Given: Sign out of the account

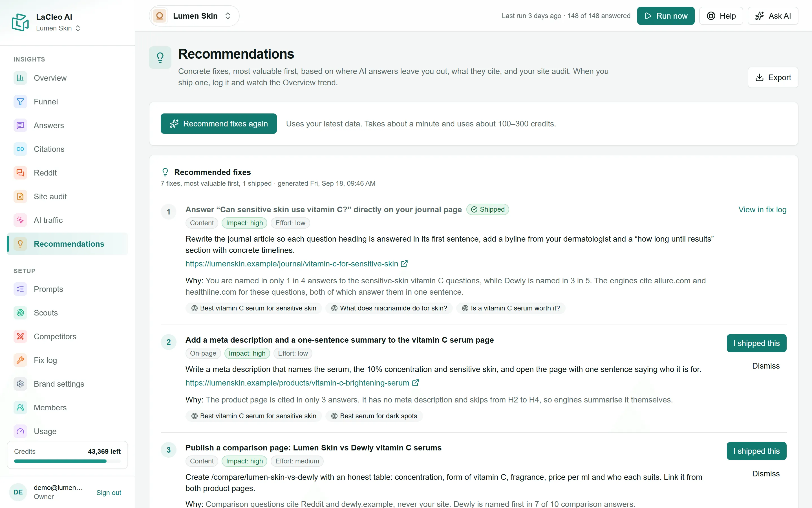Looking at the screenshot, I should (109, 492).
